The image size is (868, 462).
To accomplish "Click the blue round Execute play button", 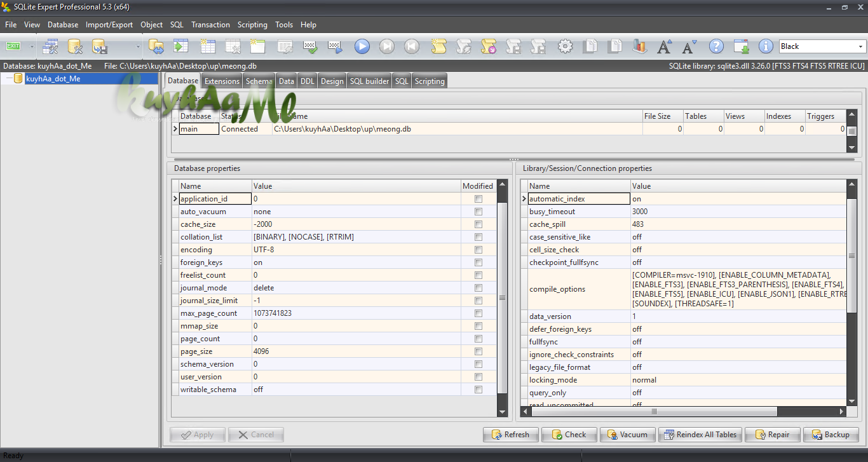I will (x=362, y=46).
